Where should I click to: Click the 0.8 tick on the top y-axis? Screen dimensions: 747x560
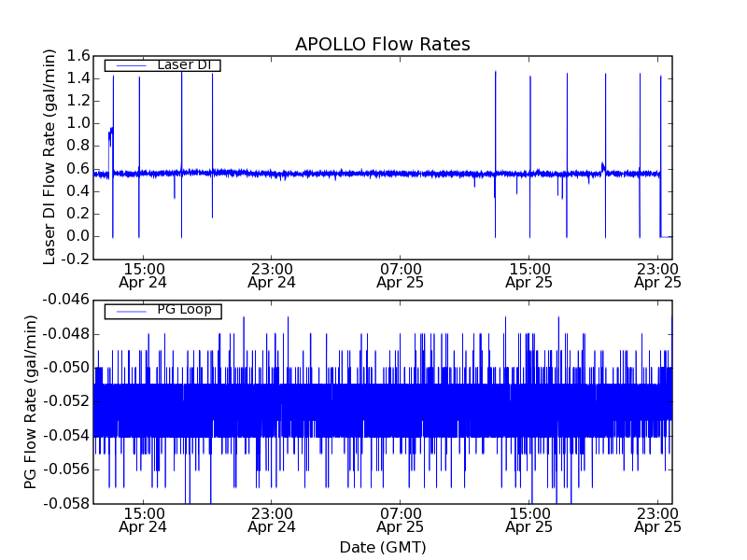click(78, 146)
